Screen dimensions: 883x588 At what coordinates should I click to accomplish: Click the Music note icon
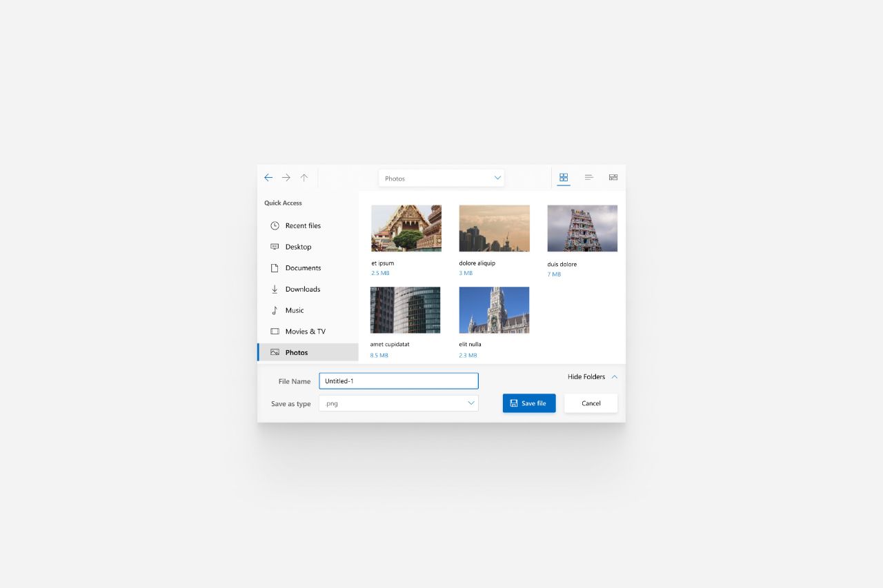click(x=275, y=310)
